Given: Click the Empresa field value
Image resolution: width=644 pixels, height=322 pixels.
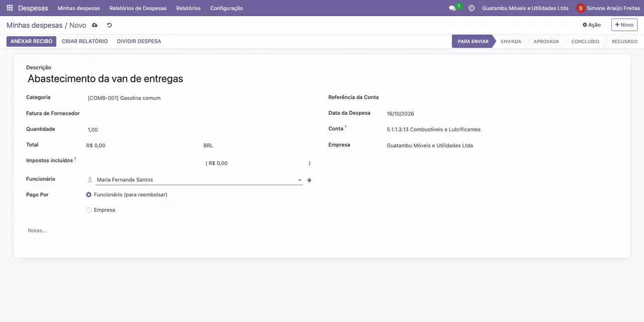Looking at the screenshot, I should click(502, 145).
